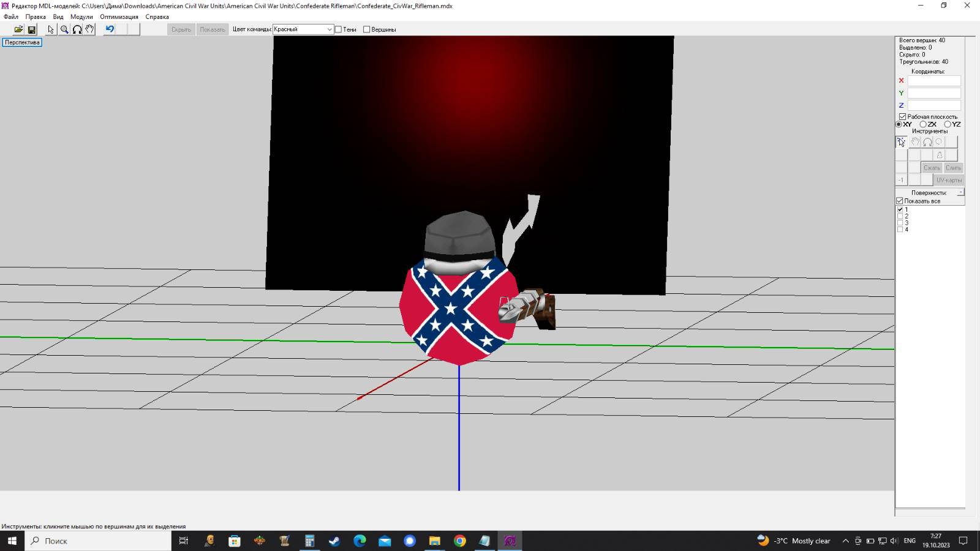The width and height of the screenshot is (980, 551).
Task: Collapse the Поверхности panel with the minus button
Action: (960, 192)
